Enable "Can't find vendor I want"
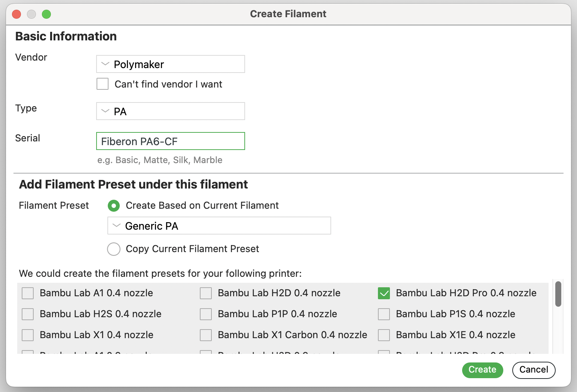 (102, 84)
